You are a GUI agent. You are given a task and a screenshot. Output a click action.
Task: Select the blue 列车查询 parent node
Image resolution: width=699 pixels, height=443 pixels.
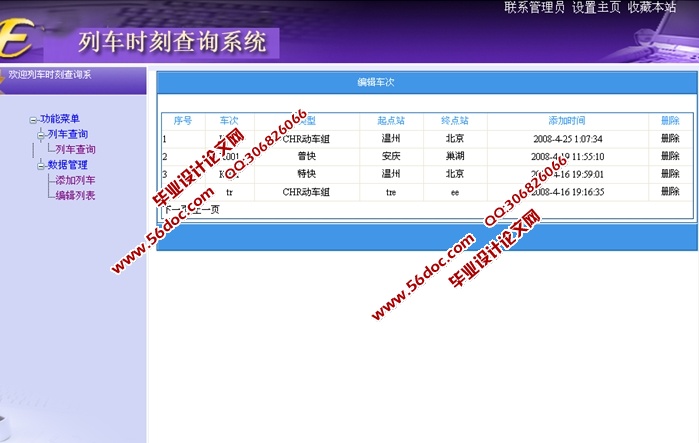[x=68, y=134]
